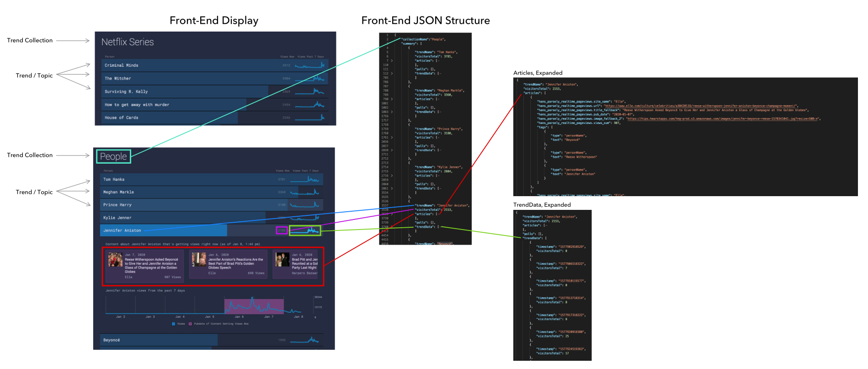Open Reese Witherspoon champagne article thumbnail
This screenshot has height=369, width=868.
[115, 260]
